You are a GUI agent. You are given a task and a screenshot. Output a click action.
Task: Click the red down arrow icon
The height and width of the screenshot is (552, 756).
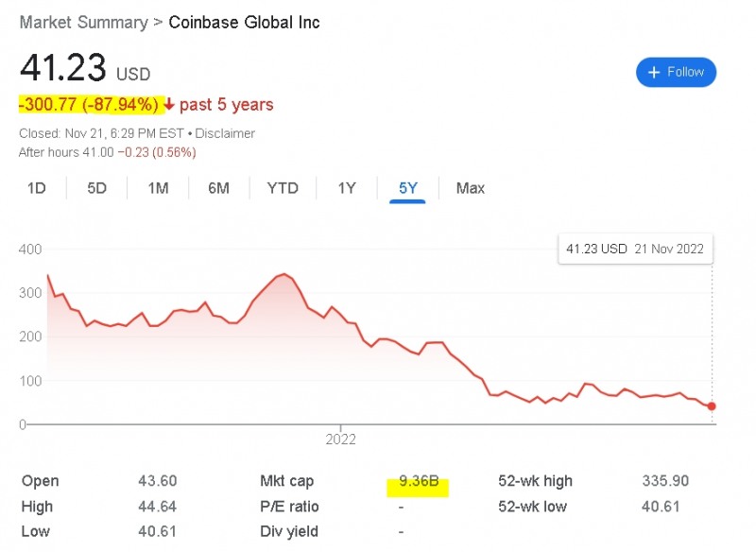[170, 105]
